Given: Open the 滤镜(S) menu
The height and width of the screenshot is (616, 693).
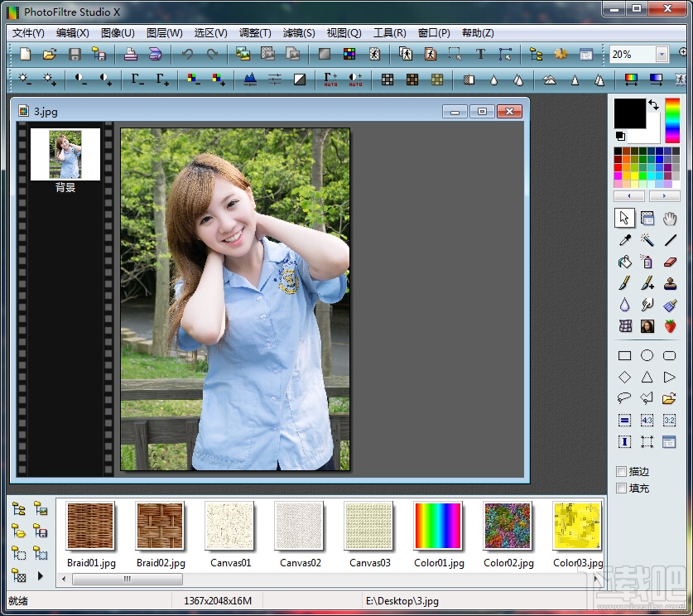Looking at the screenshot, I should point(299,33).
